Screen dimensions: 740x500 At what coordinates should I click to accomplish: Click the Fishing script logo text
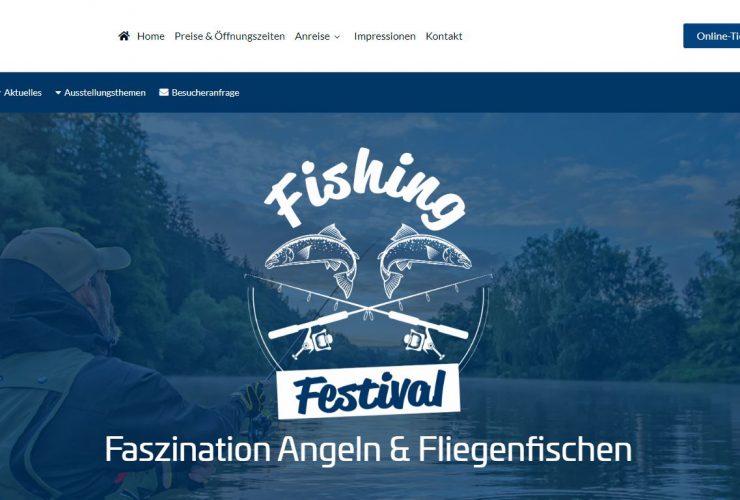(x=365, y=187)
